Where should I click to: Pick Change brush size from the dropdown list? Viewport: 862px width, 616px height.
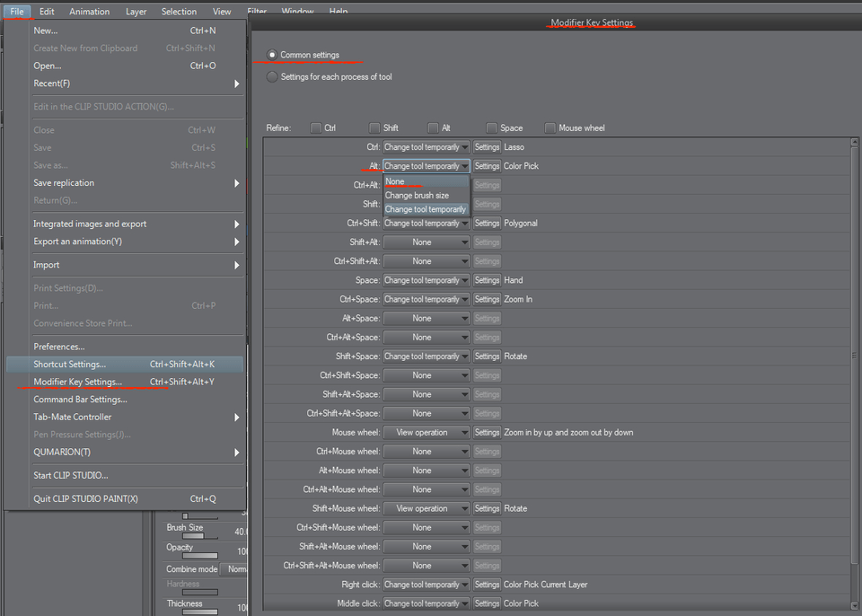tap(426, 195)
